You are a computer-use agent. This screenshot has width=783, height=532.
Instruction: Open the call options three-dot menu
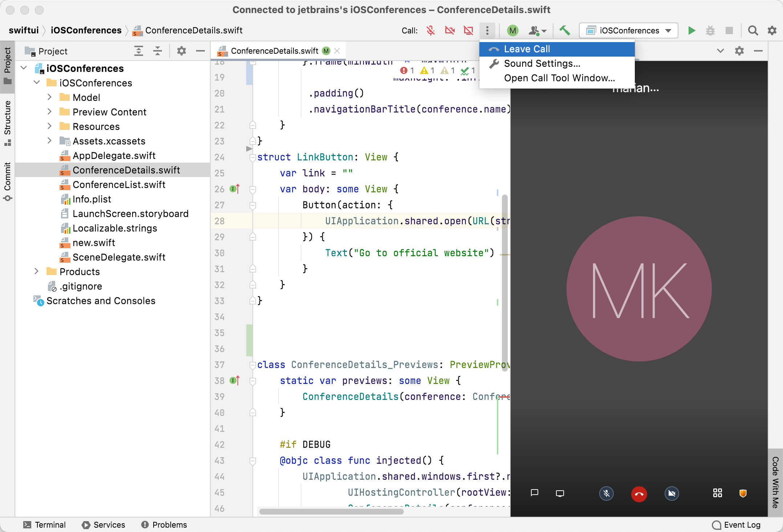tap(487, 30)
